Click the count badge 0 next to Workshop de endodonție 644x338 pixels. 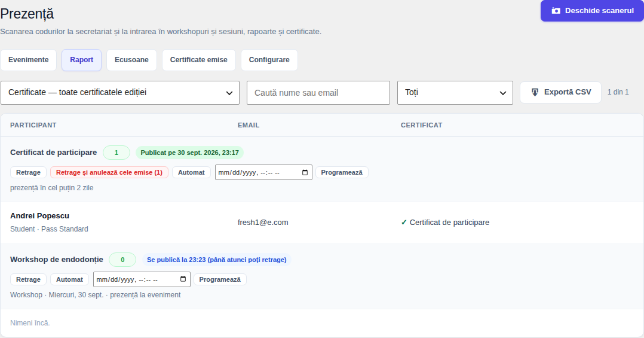coord(122,260)
